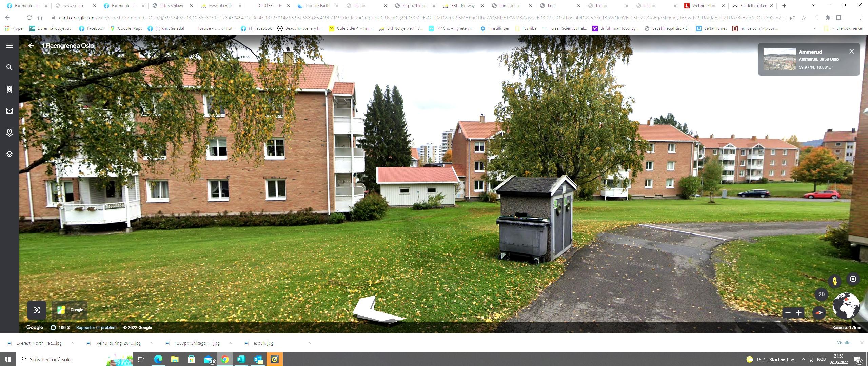The width and height of the screenshot is (868, 366).
Task: Click the fly-to-my-location target icon
Action: (x=853, y=279)
